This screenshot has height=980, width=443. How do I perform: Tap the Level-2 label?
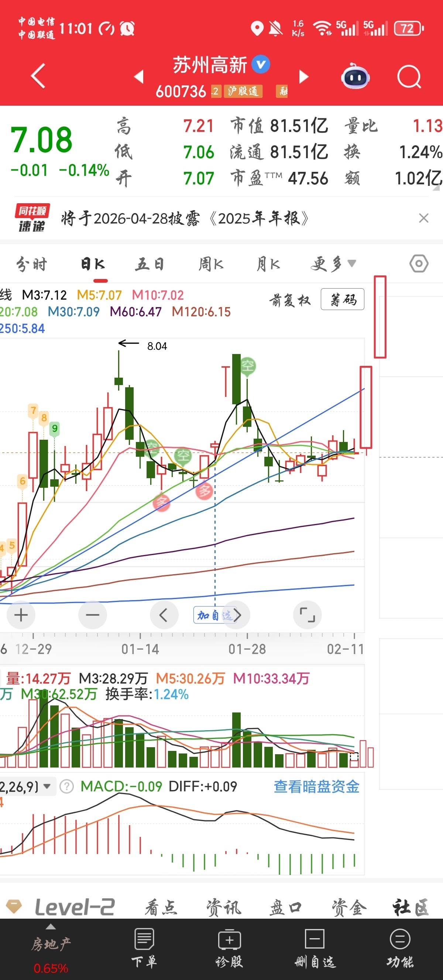(x=75, y=906)
